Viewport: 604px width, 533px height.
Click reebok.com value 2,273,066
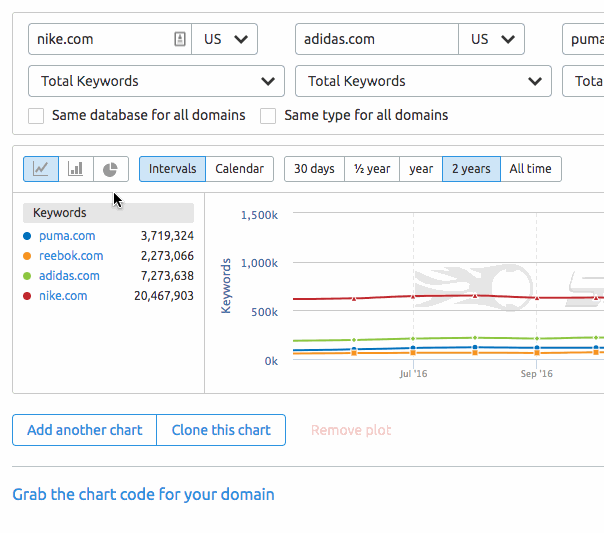167,256
